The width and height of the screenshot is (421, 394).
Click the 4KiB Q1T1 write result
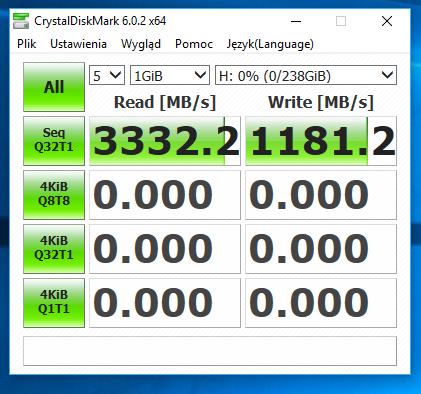click(x=321, y=303)
